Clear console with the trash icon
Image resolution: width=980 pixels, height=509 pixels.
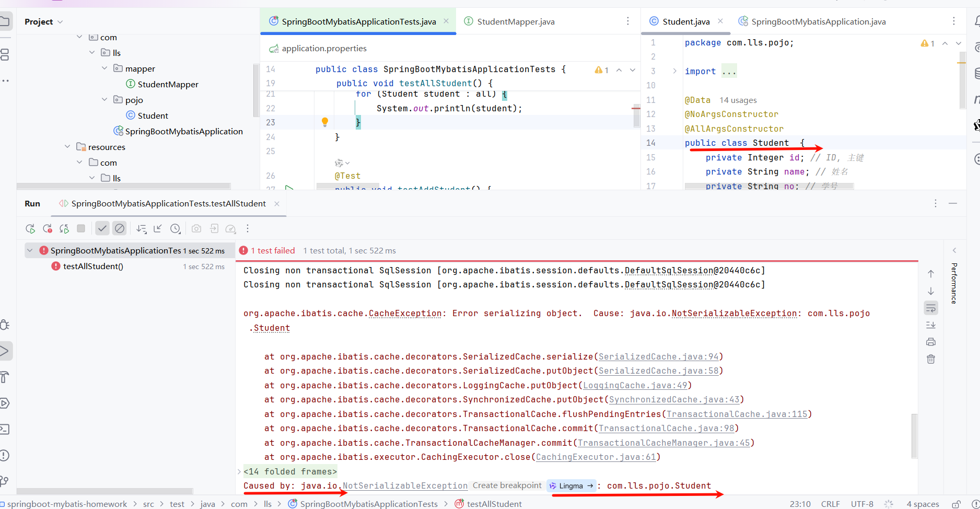(x=931, y=359)
